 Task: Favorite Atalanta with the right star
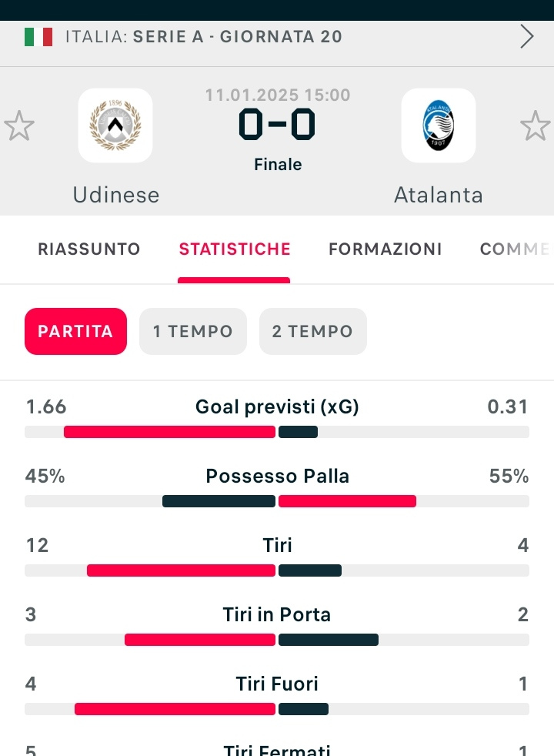536,125
